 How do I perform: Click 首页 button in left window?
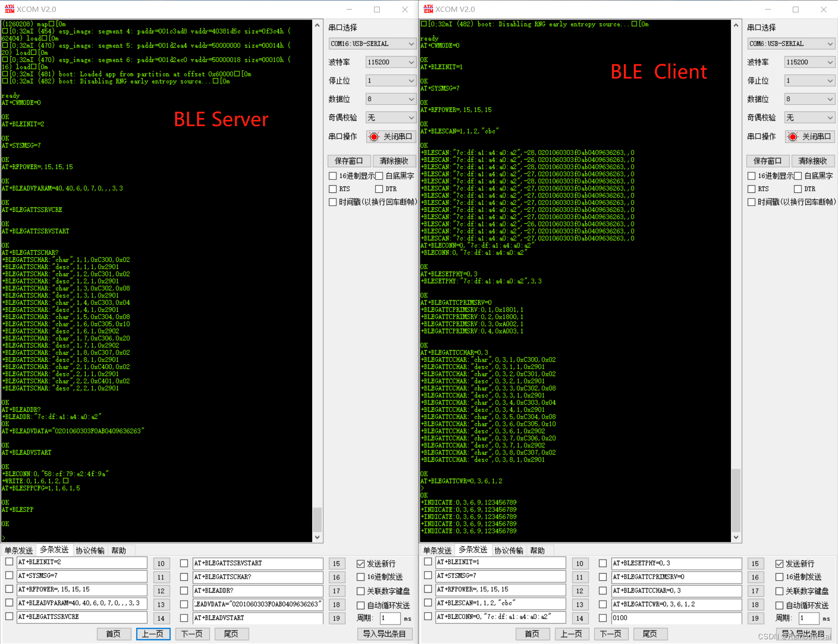(x=114, y=634)
